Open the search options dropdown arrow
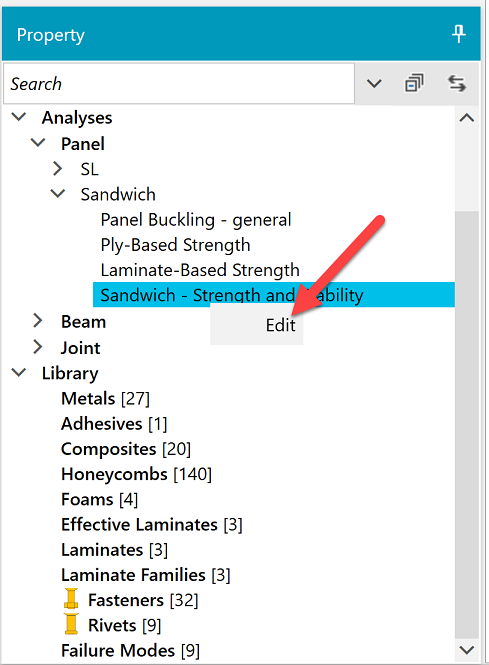 click(374, 84)
